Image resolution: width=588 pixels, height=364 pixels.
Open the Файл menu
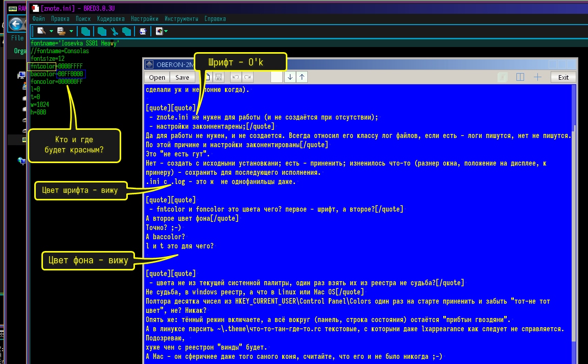39,18
